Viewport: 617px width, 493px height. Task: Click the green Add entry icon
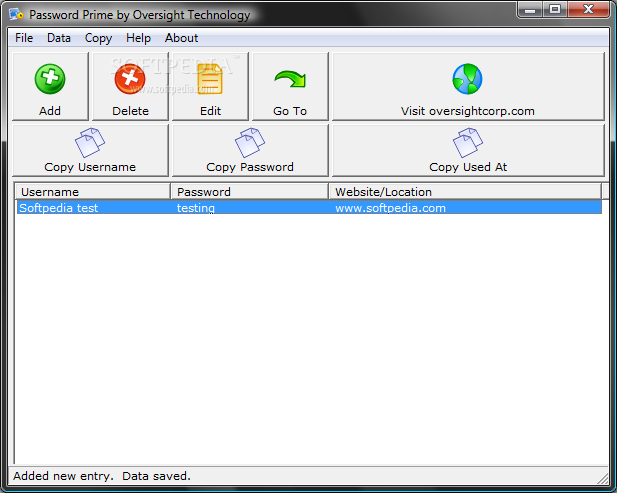click(50, 79)
